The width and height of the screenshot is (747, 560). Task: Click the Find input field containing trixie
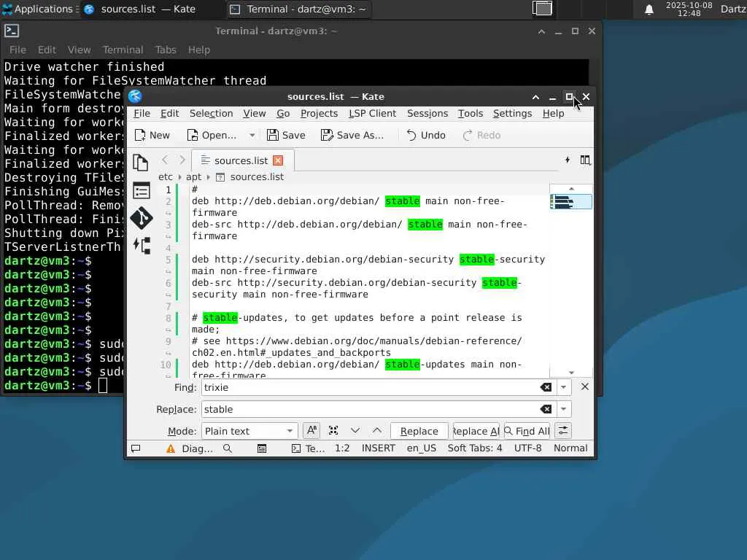pos(370,388)
